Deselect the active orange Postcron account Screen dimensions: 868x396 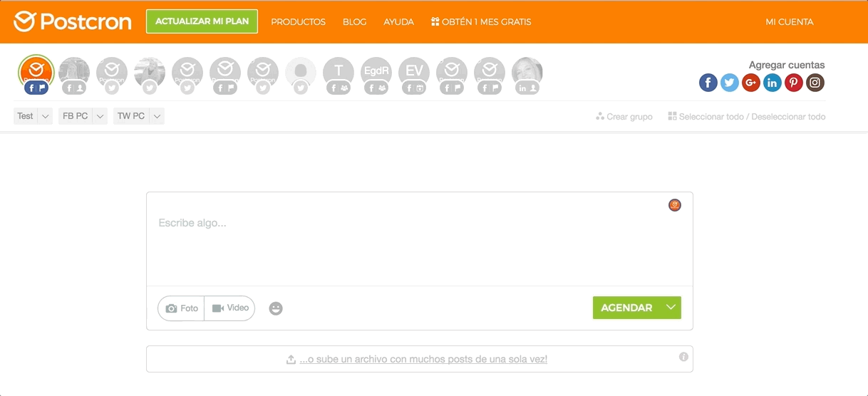(36, 73)
